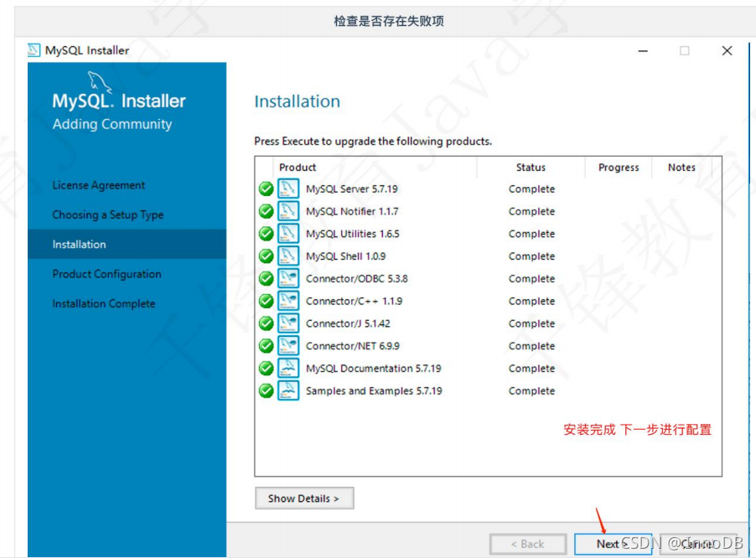
Task: Open the Product Configuration step
Action: (x=106, y=274)
